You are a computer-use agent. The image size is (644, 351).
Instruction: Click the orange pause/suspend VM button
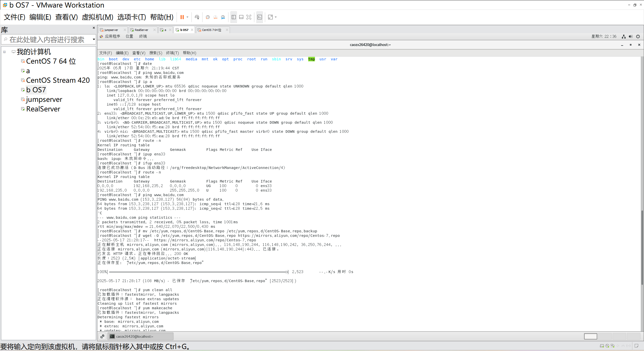[x=182, y=17]
